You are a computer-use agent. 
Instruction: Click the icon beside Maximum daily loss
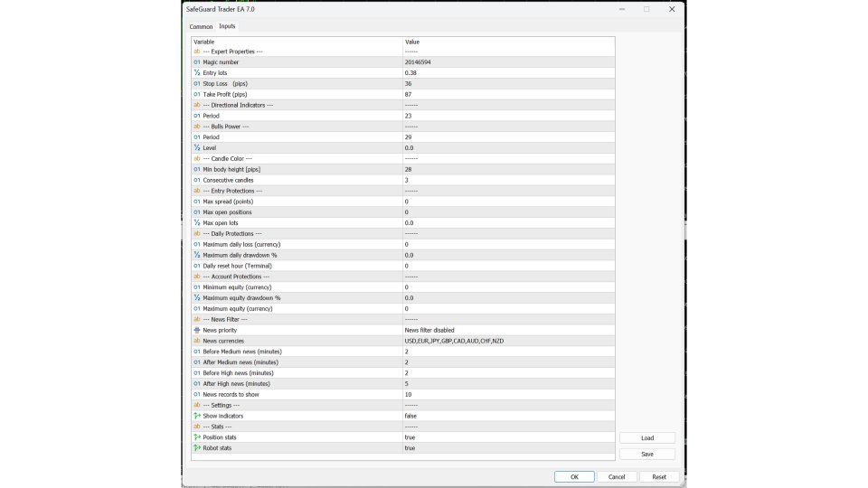(196, 244)
